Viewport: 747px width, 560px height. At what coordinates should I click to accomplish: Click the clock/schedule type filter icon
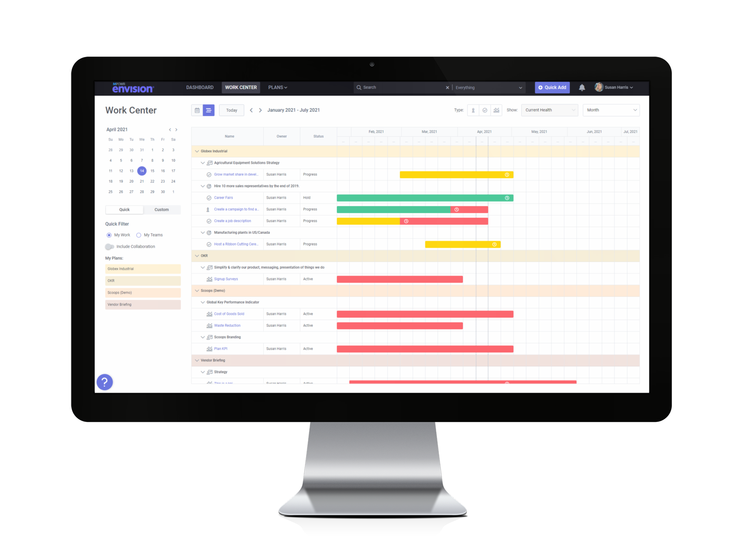484,110
